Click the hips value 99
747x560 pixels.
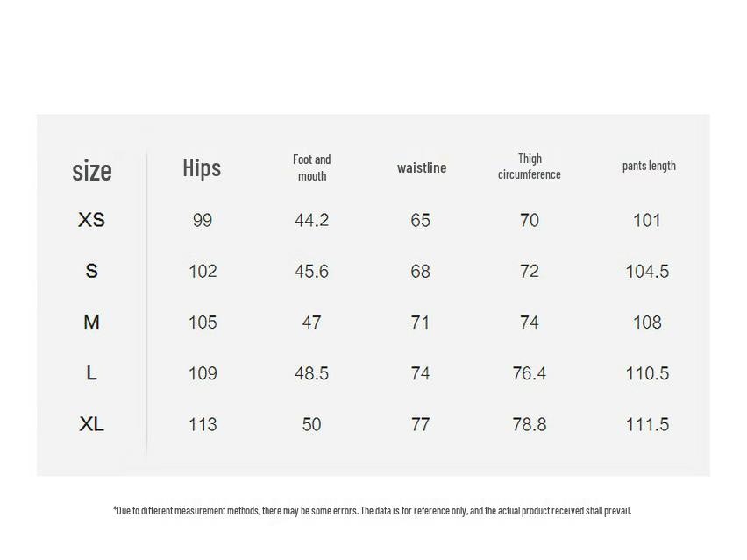pos(203,221)
